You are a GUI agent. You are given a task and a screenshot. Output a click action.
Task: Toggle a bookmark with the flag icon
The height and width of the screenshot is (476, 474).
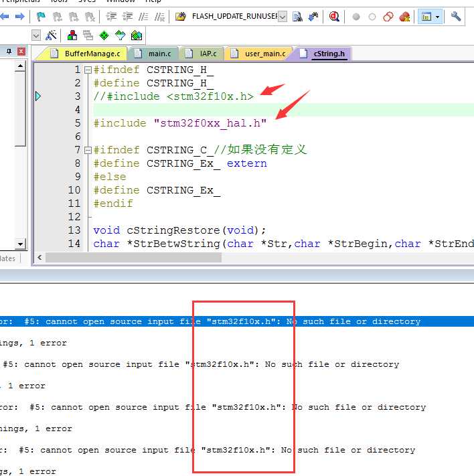[x=41, y=17]
